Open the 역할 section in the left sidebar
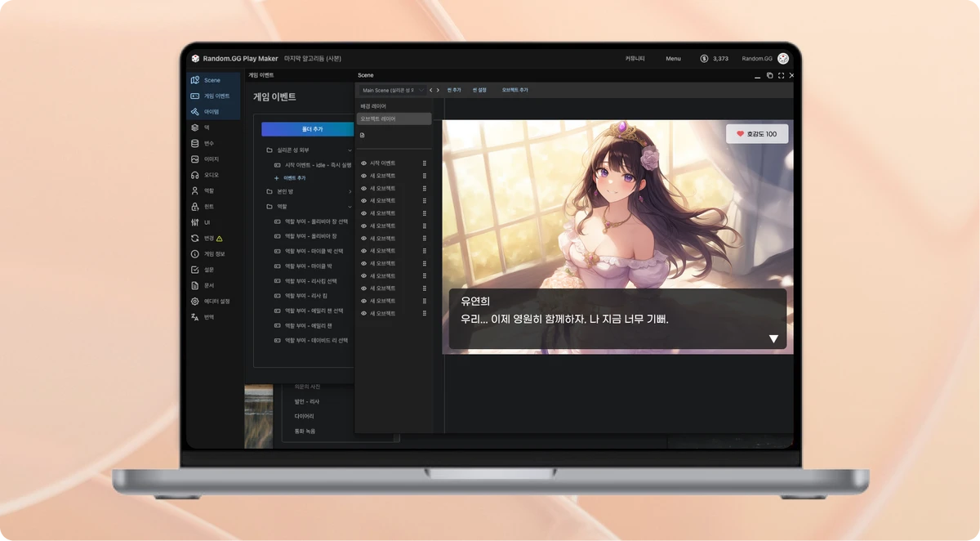Image resolution: width=980 pixels, height=541 pixels. click(203, 190)
